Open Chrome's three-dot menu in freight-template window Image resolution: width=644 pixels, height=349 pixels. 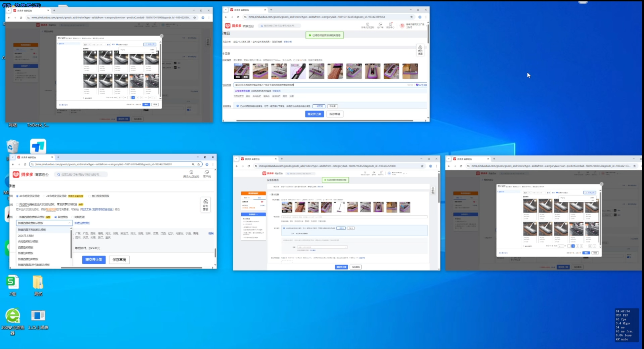tap(213, 164)
